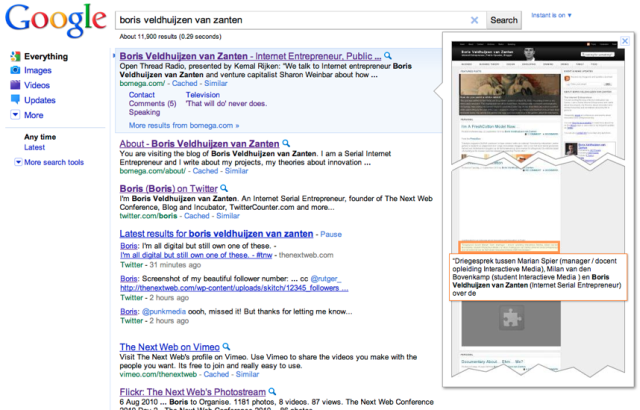Open "More results from bomega.com" link
640x410 pixels.
[x=184, y=126]
